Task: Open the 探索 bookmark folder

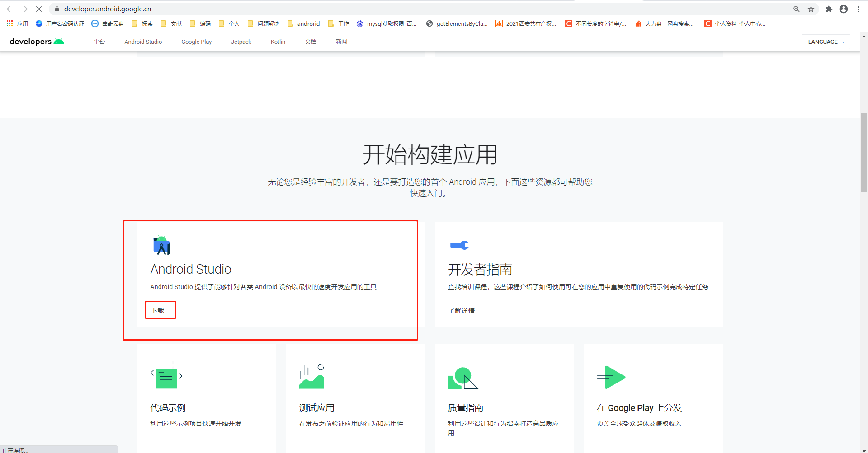Action: tap(142, 23)
